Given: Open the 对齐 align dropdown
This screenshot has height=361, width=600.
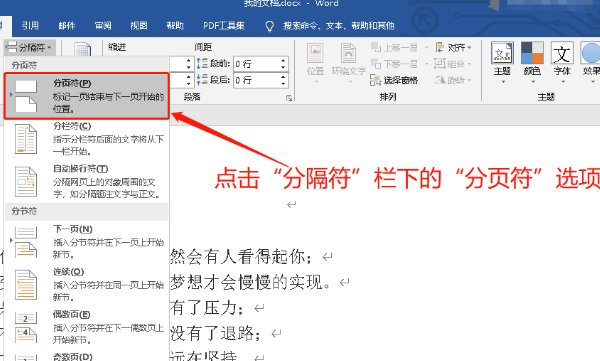Looking at the screenshot, I should (x=453, y=47).
